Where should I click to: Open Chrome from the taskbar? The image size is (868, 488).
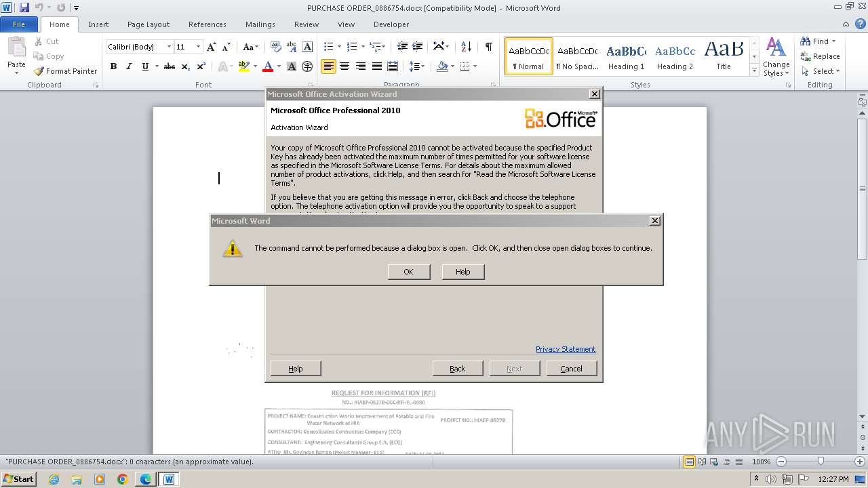(123, 479)
